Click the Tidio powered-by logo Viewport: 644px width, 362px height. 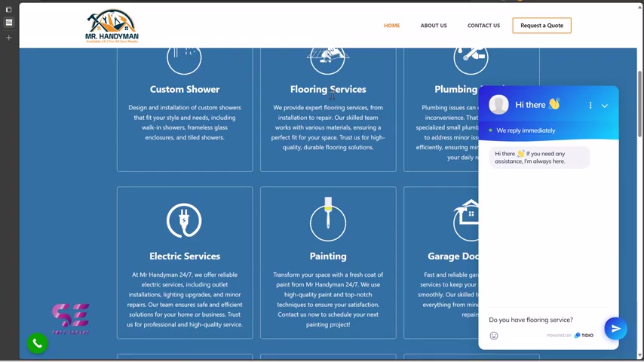coord(584,336)
